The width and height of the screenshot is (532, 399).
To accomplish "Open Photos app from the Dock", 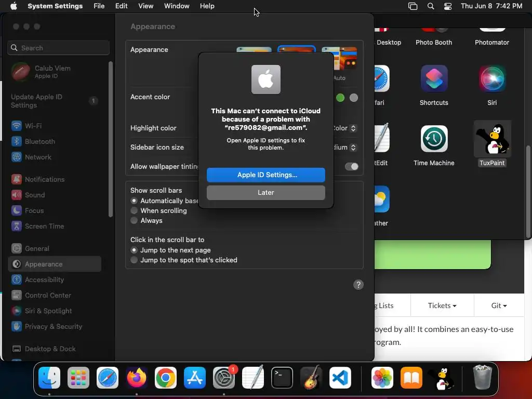I will tap(382, 378).
